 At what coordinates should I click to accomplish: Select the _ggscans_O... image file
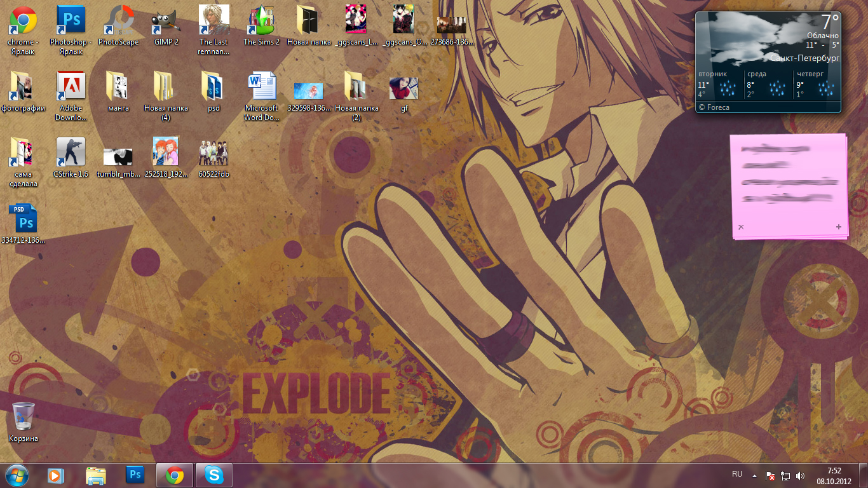[x=404, y=25]
